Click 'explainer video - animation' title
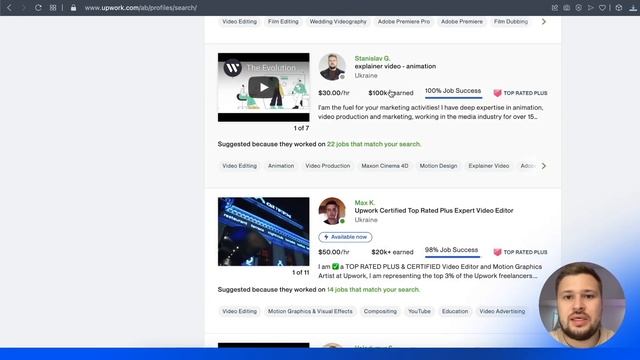640x360 pixels. (395, 67)
